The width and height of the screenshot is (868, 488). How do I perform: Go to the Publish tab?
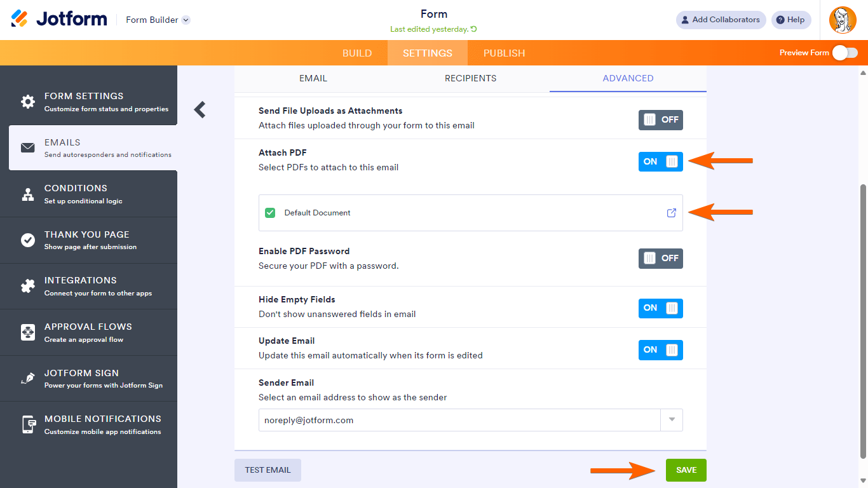coord(504,53)
